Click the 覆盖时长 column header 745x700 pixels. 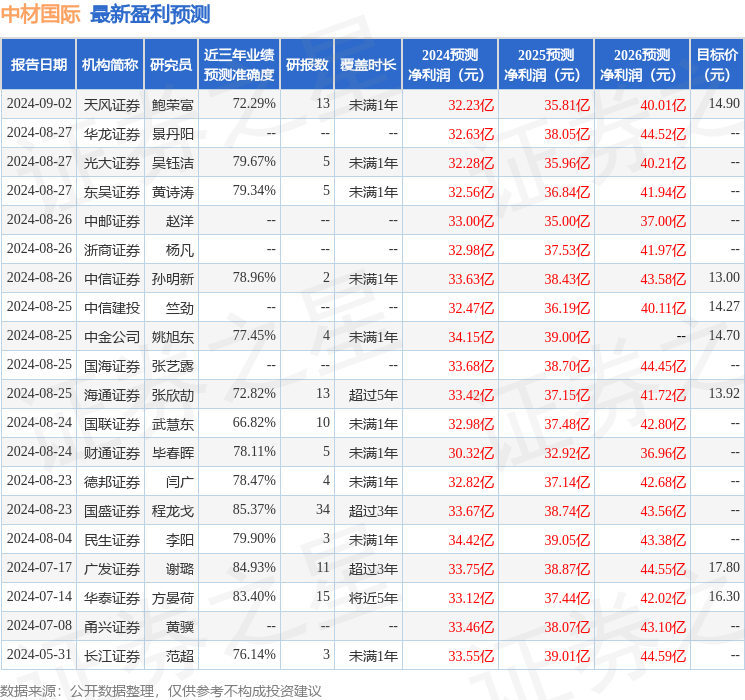pyautogui.click(x=368, y=65)
